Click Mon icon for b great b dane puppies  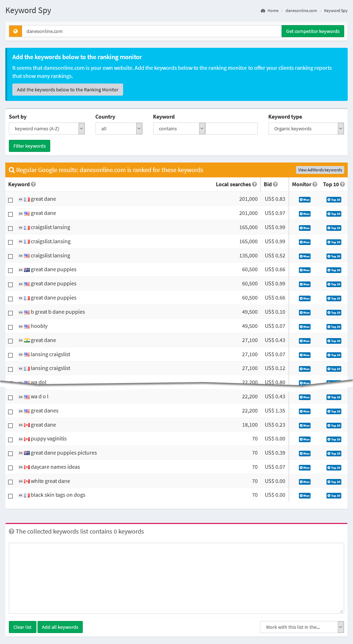pyautogui.click(x=305, y=313)
